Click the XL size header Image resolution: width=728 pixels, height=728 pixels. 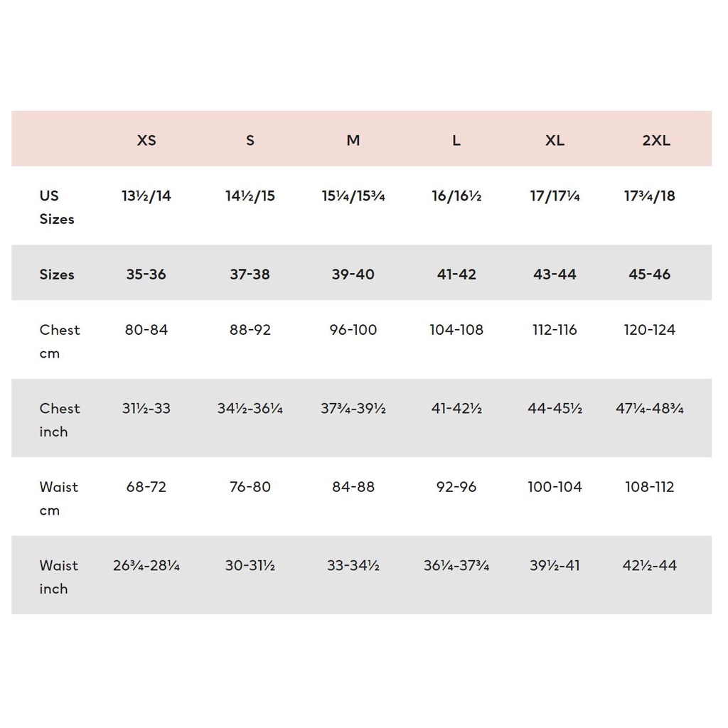pos(555,140)
